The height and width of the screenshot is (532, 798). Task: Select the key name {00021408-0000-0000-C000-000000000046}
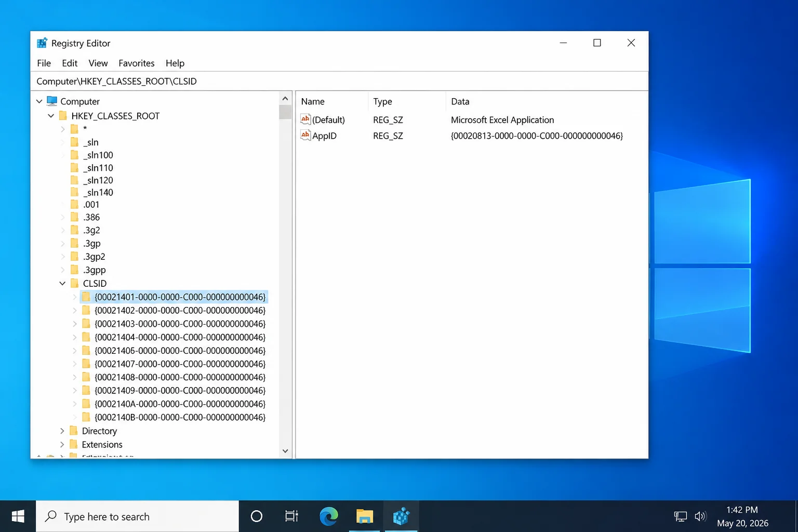pyautogui.click(x=180, y=377)
